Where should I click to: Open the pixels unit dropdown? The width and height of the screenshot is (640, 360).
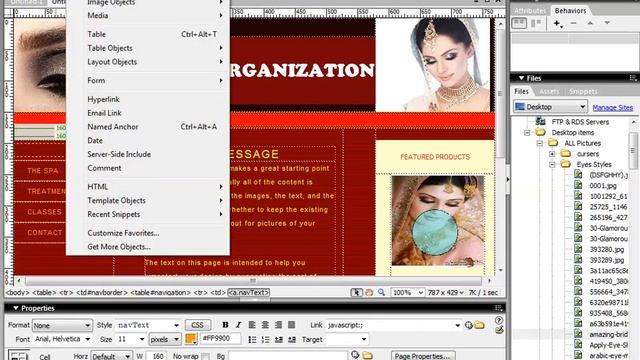[x=165, y=339]
